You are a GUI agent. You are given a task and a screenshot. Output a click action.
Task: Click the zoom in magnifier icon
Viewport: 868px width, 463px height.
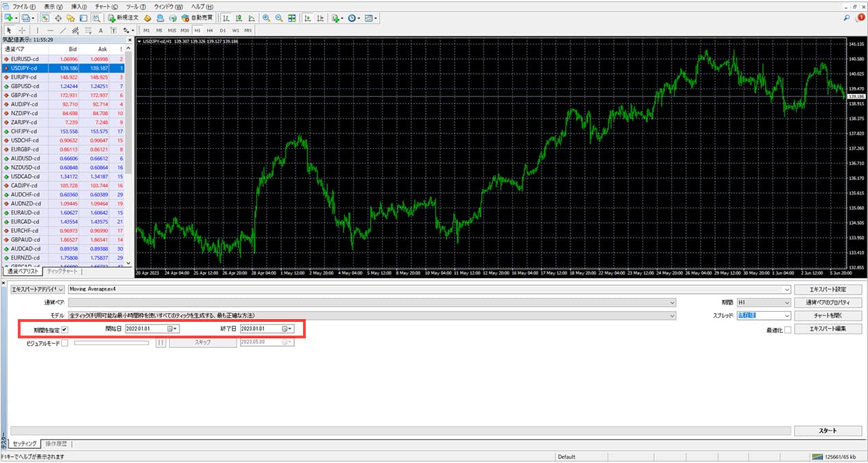pos(266,18)
